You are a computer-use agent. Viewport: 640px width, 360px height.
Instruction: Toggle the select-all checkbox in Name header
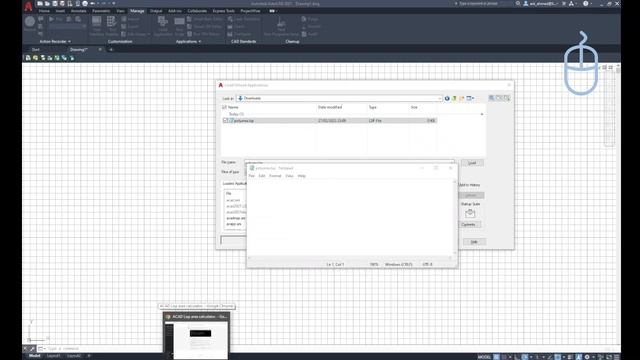tap(224, 107)
